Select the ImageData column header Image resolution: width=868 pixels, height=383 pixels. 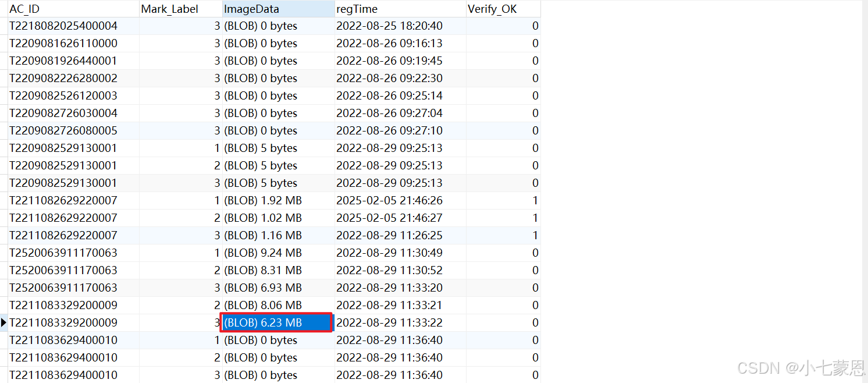279,9
